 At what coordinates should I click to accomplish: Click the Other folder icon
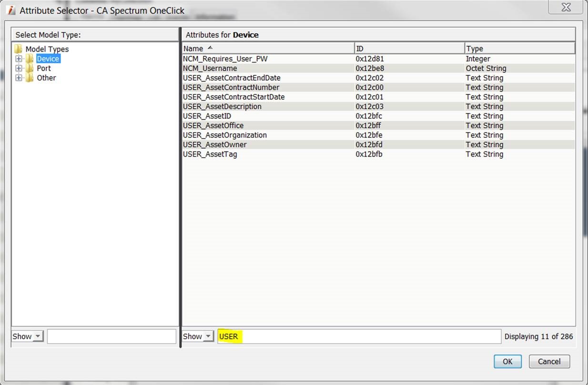tap(30, 78)
